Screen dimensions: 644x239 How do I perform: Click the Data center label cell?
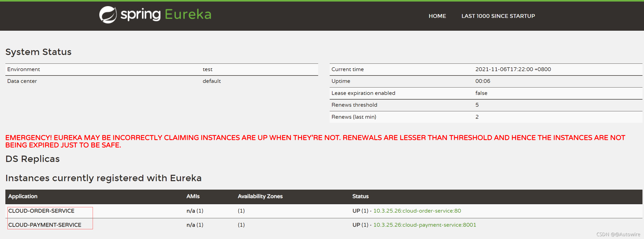click(x=22, y=81)
